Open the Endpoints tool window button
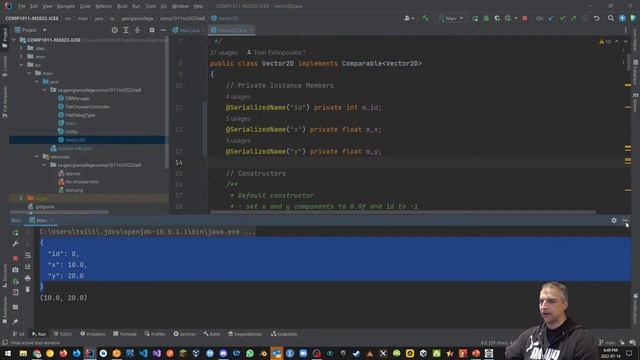The height and width of the screenshot is (360, 640). tap(284, 334)
